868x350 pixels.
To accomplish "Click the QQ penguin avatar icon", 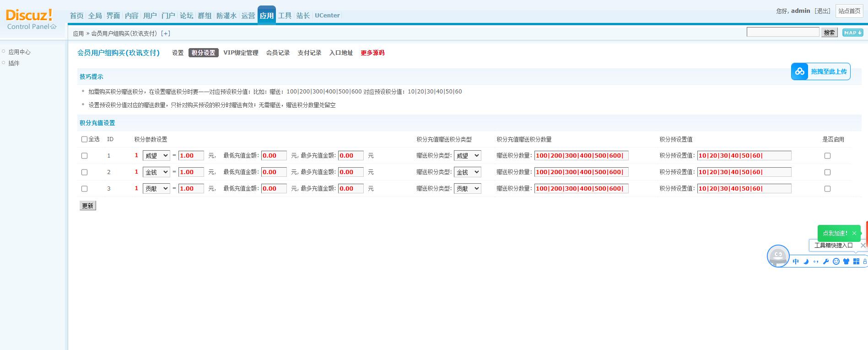I will click(778, 256).
